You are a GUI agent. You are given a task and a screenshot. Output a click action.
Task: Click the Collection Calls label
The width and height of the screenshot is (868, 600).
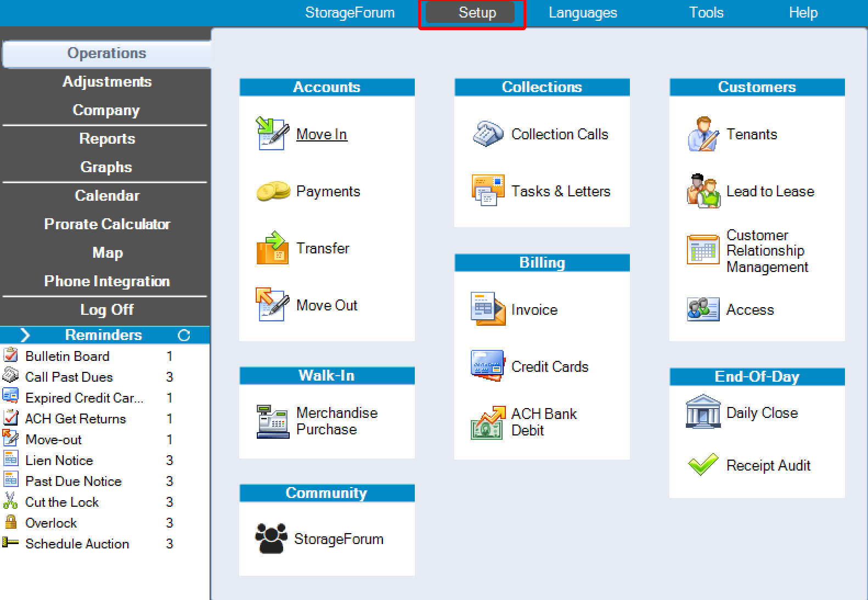click(560, 134)
